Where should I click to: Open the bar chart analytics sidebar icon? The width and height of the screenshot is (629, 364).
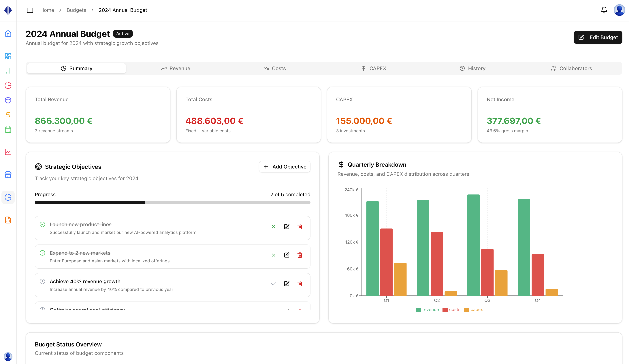(x=8, y=71)
